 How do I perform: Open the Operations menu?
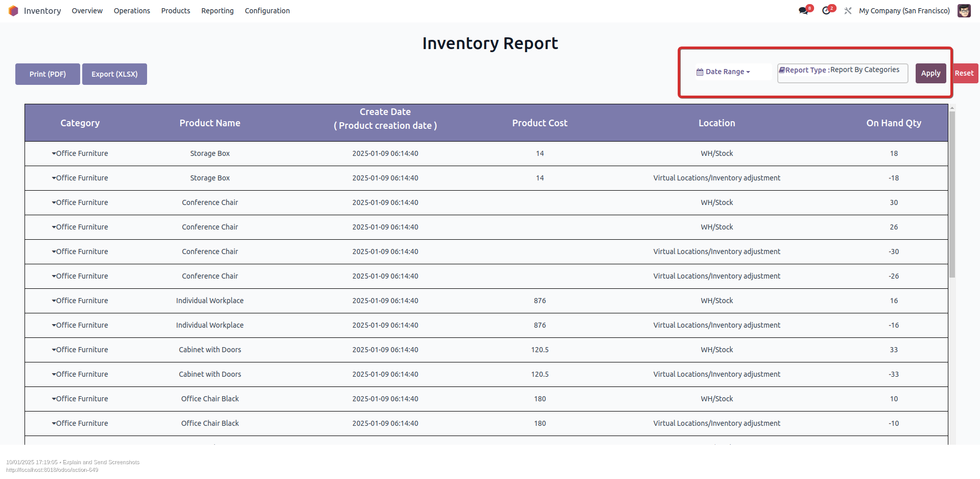click(x=132, y=11)
